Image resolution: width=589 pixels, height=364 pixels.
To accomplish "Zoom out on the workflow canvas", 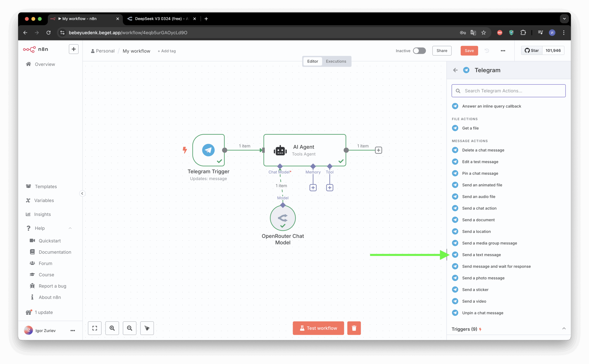I will 129,328.
